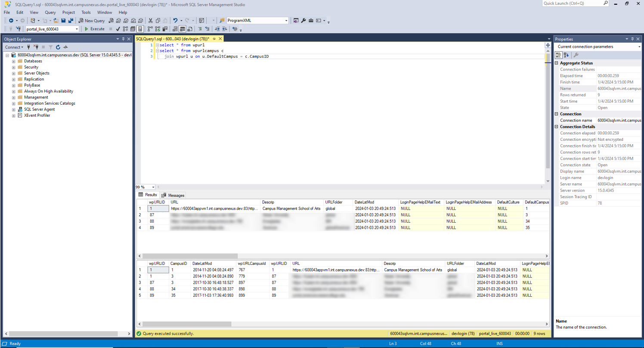Open the Activity Monitor icon in Object Explorer

65,47
